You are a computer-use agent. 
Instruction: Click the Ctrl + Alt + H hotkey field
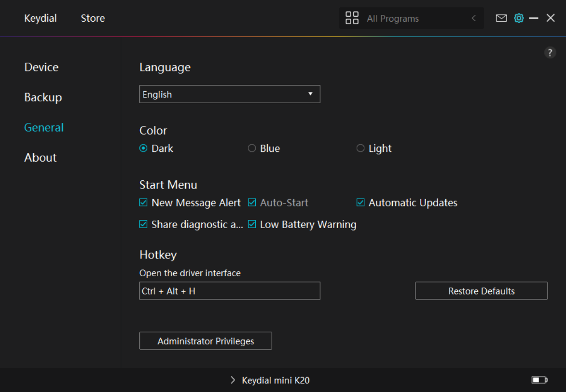tap(230, 291)
